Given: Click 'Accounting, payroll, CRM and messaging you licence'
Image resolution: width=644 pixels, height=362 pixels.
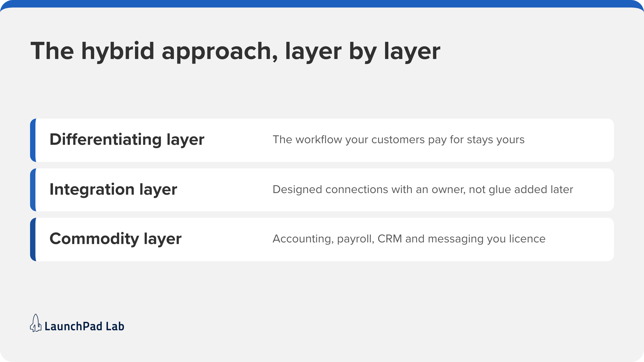Looking at the screenshot, I should [x=409, y=239].
